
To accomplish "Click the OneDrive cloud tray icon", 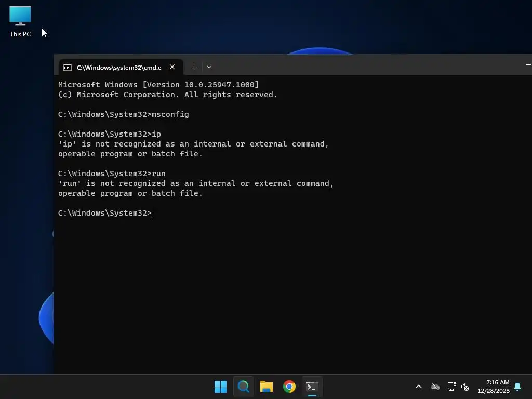I will point(435,387).
